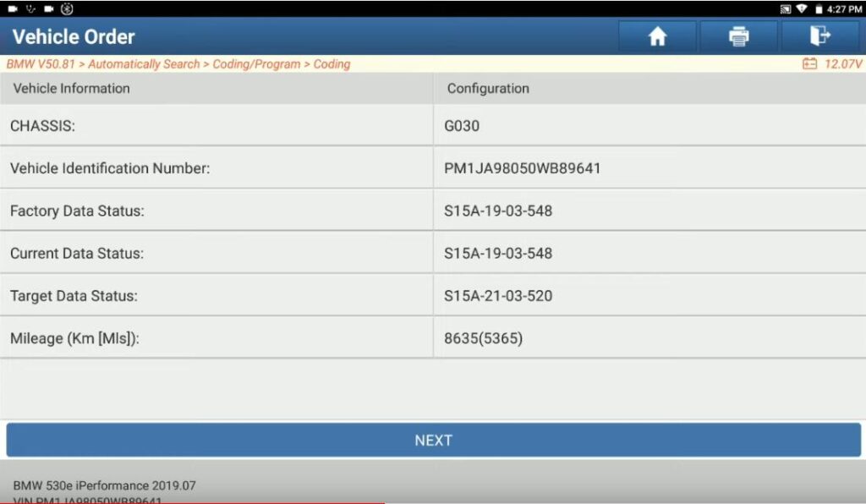Tap the Vehicle Order title bar
The width and height of the screenshot is (866, 504).
(73, 36)
